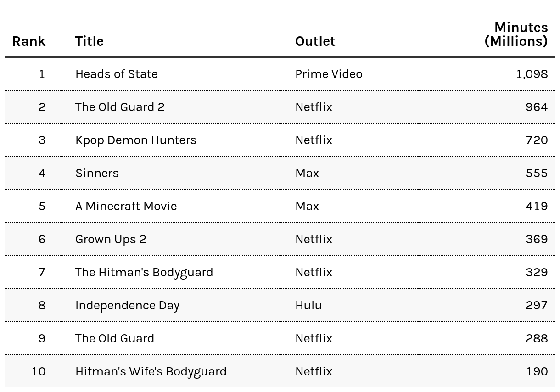Select the 190 minutes value
Image resolution: width=560 pixels, height=392 pixels.
537,371
